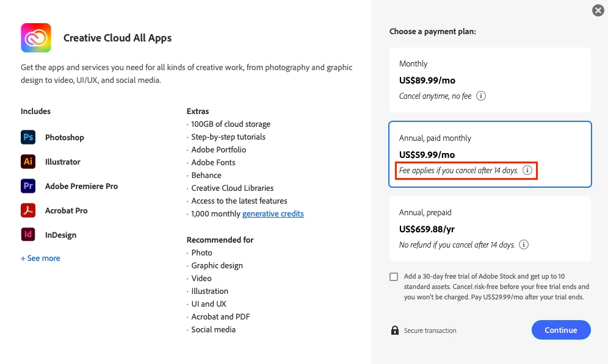Viewport: 608px width, 364px height.
Task: Click the Illustrator Ai app icon
Action: coord(28,162)
